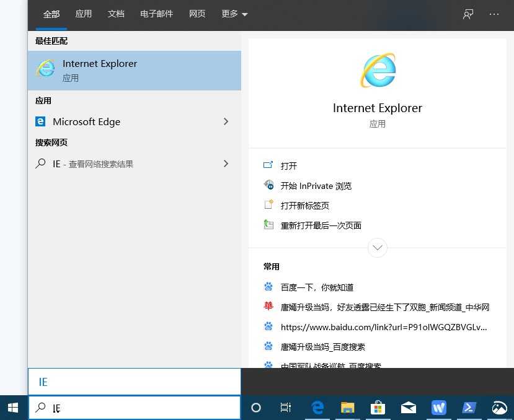Click the taskbar search magnifier icon
Image resolution: width=514 pixels, height=420 pixels.
coord(40,408)
